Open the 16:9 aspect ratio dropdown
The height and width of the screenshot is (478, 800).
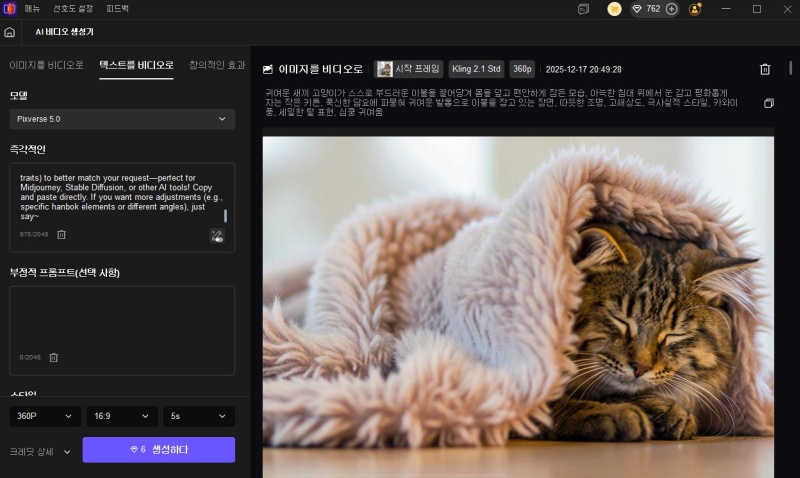click(x=122, y=416)
